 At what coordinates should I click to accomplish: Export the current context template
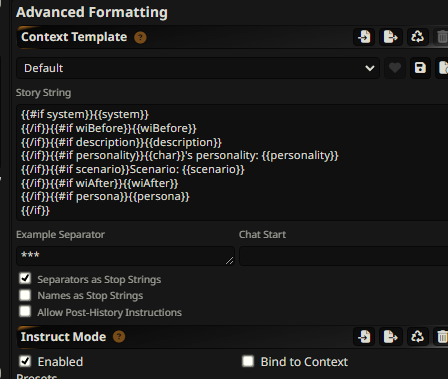390,37
